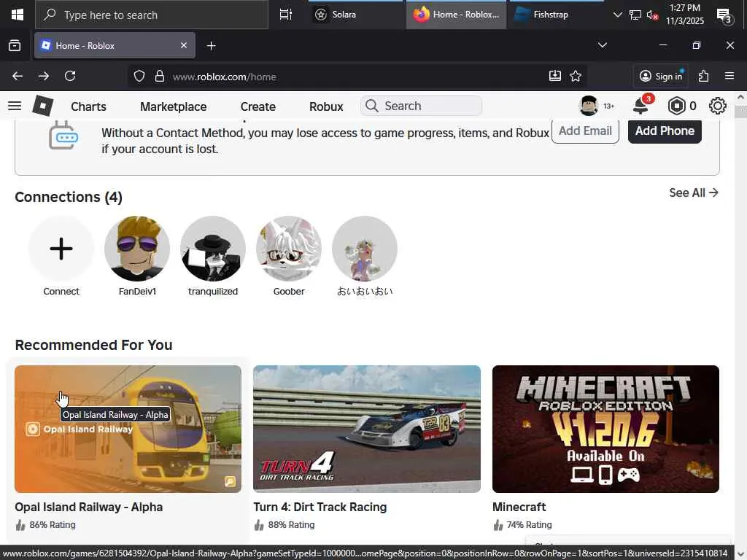
Task: Click the Windows taskbar search box
Action: tap(152, 15)
